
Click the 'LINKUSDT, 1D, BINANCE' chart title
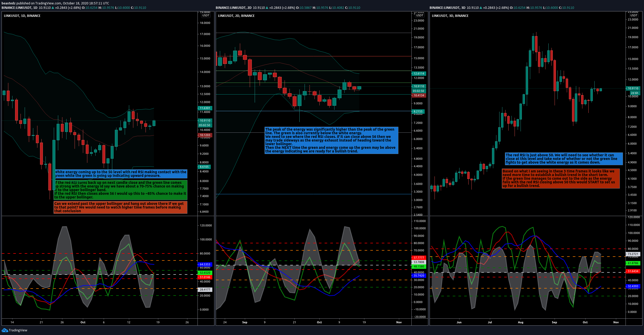pyautogui.click(x=22, y=16)
